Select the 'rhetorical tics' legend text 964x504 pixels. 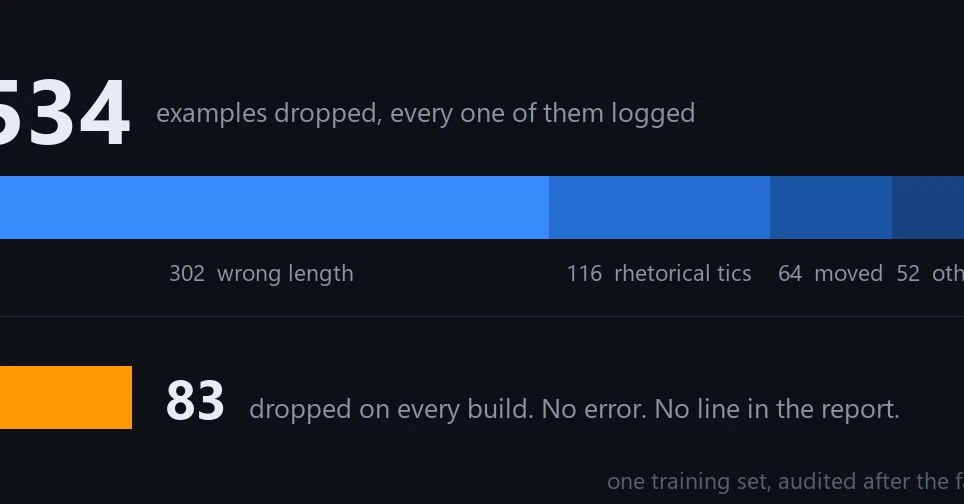point(682,274)
